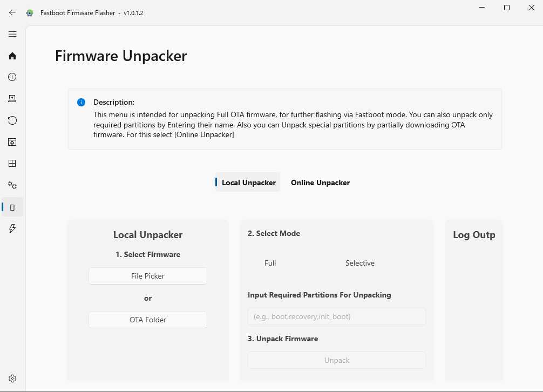543x392 pixels.
Task: Click the back arrow in title bar
Action: 12,12
